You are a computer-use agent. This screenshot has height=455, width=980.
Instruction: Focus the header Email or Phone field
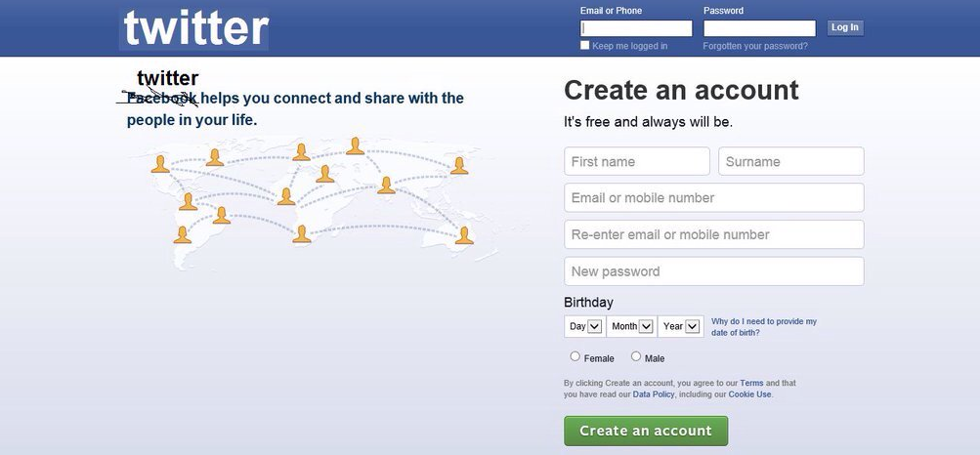(636, 28)
